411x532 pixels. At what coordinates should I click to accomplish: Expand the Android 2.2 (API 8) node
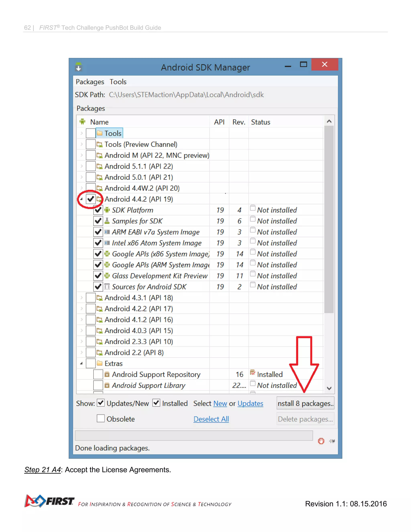pos(81,353)
